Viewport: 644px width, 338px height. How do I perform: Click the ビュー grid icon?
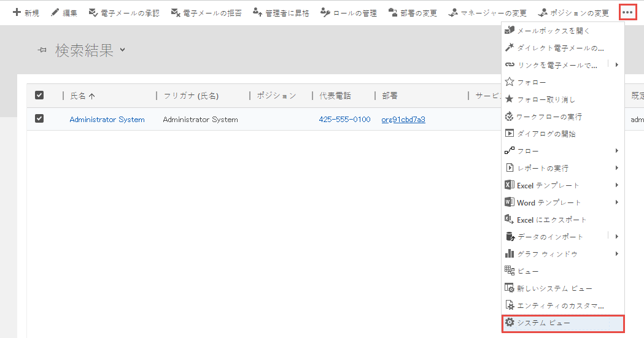tap(510, 271)
